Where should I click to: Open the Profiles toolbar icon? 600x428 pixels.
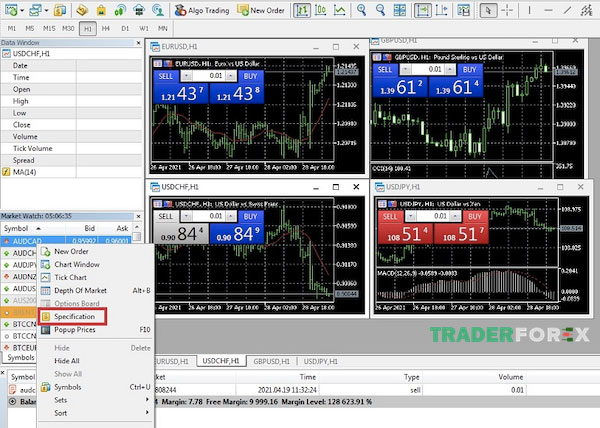point(36,10)
